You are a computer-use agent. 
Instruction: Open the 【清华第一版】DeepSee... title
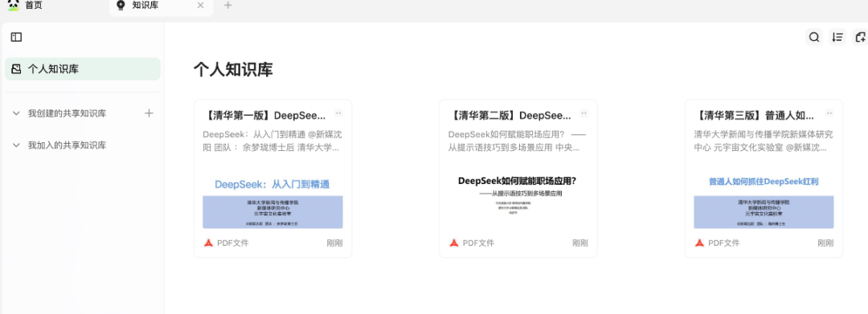click(264, 116)
